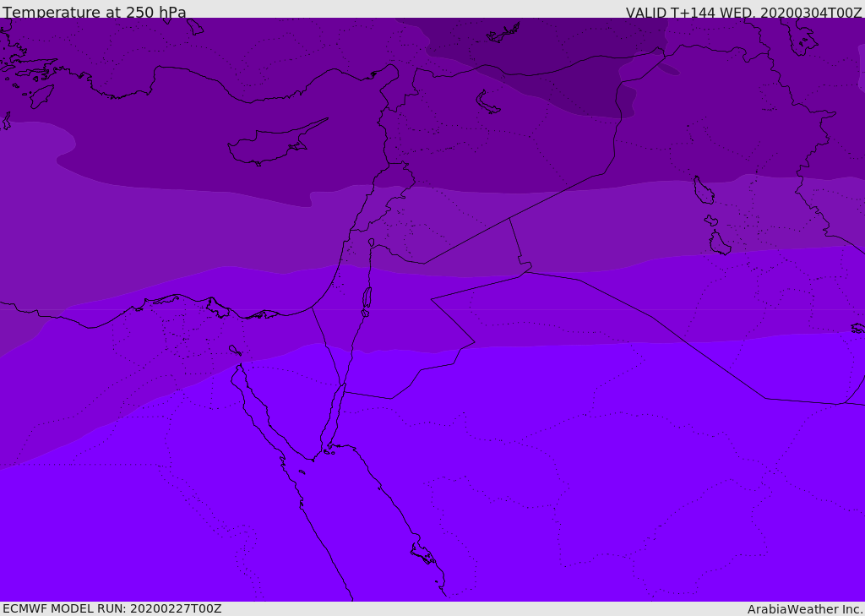Click the Nile Delta coastline lagoon
This screenshot has width=865, height=616.
[218, 308]
